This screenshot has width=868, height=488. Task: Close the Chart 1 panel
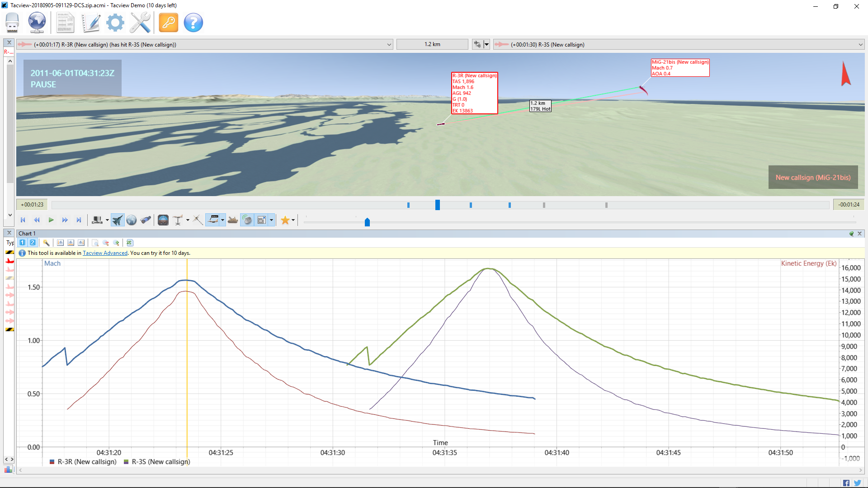[860, 234]
